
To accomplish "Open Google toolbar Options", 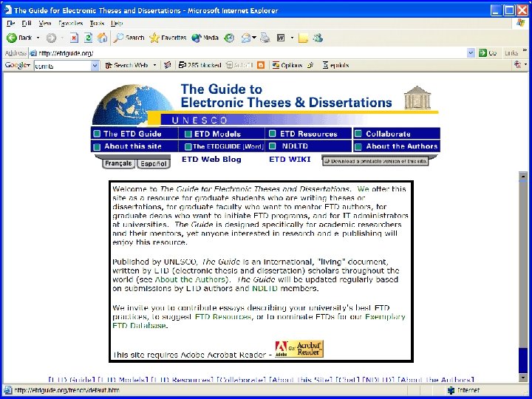I will 287,65.
